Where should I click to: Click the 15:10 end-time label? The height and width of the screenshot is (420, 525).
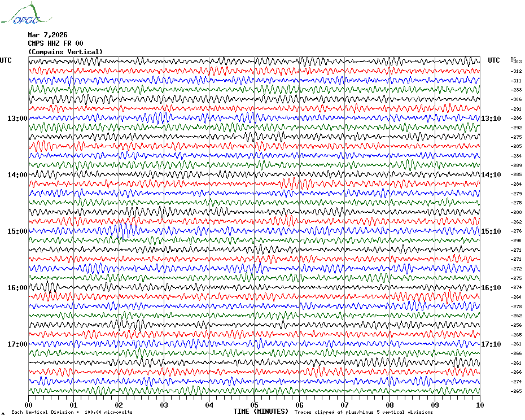tap(491, 231)
